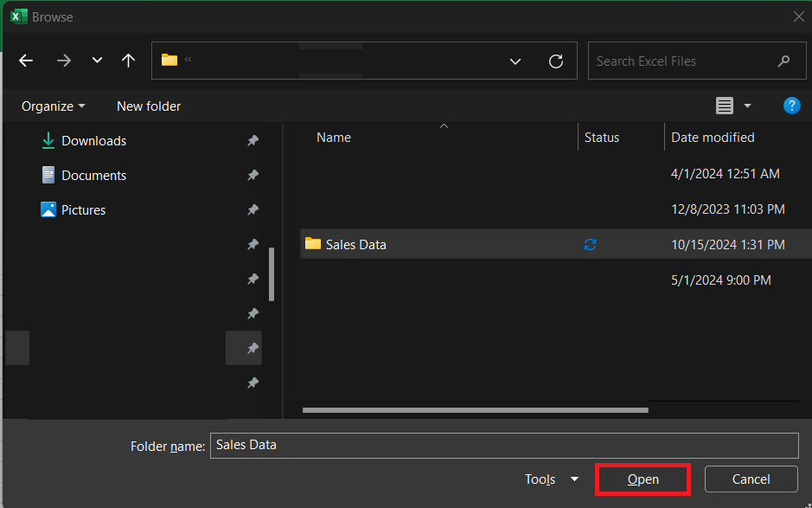
Task: Select Downloads in the navigation pane
Action: 93,141
